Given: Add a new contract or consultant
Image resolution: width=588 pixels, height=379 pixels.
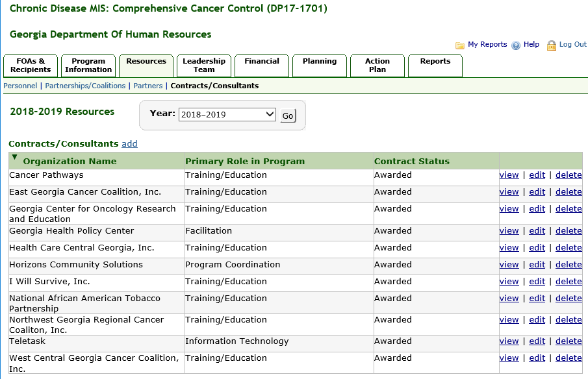Looking at the screenshot, I should 129,144.
